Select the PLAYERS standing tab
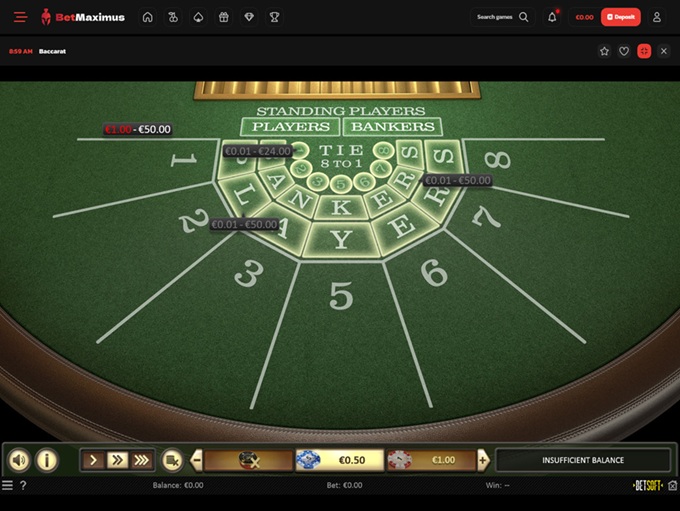 pyautogui.click(x=290, y=127)
